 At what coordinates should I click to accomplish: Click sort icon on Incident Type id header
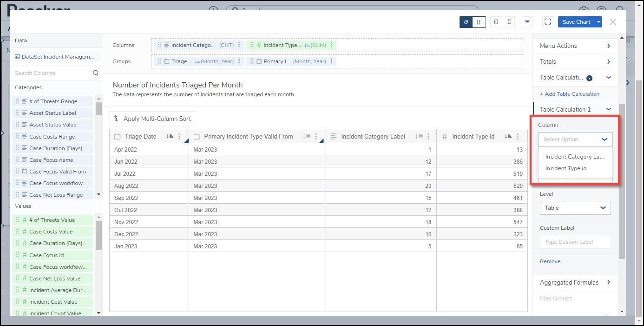pyautogui.click(x=509, y=137)
